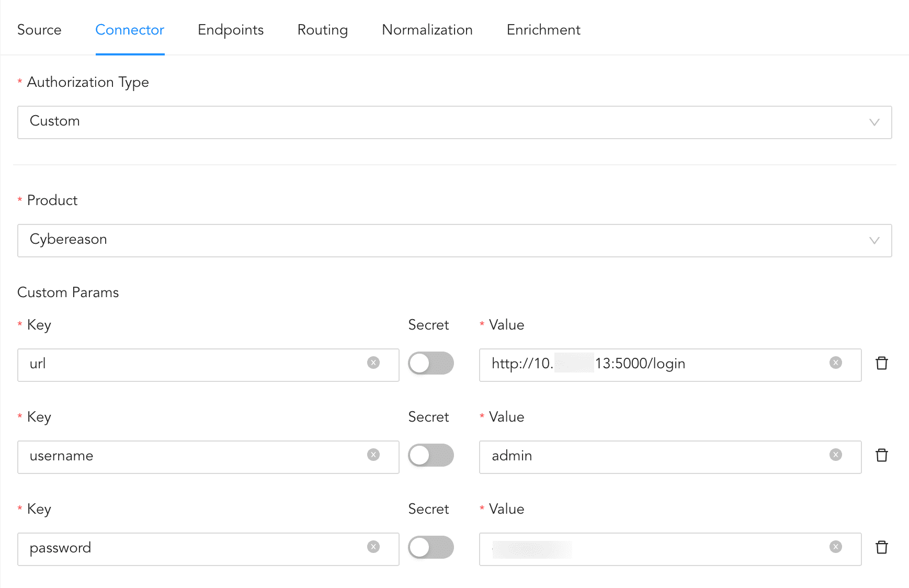This screenshot has width=909, height=588.
Task: Enable Secret for username param
Action: pyautogui.click(x=430, y=455)
